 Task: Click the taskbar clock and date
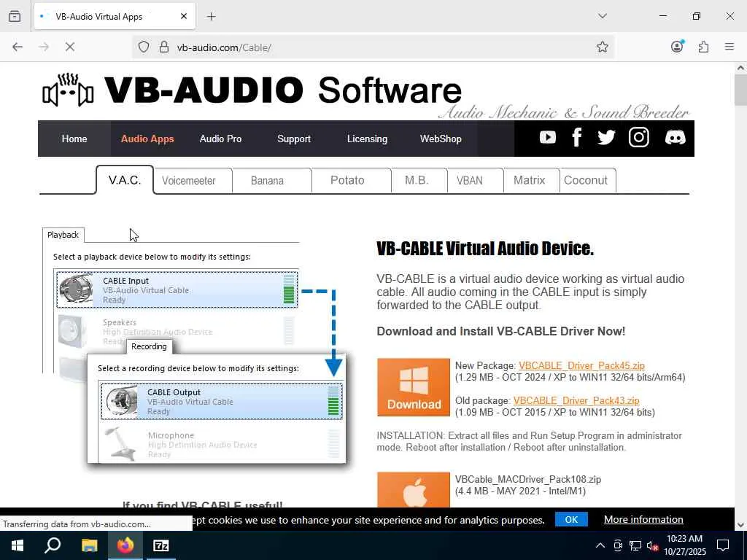[684, 545]
